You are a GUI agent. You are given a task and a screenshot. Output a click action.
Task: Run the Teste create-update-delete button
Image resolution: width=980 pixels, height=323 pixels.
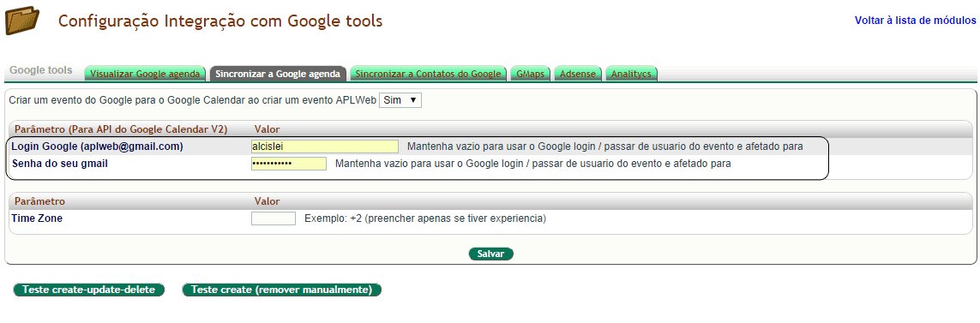click(x=89, y=290)
